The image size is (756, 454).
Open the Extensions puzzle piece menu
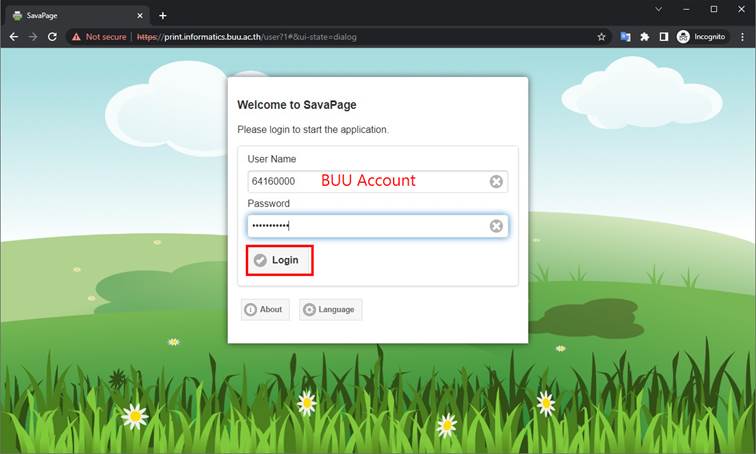point(645,37)
